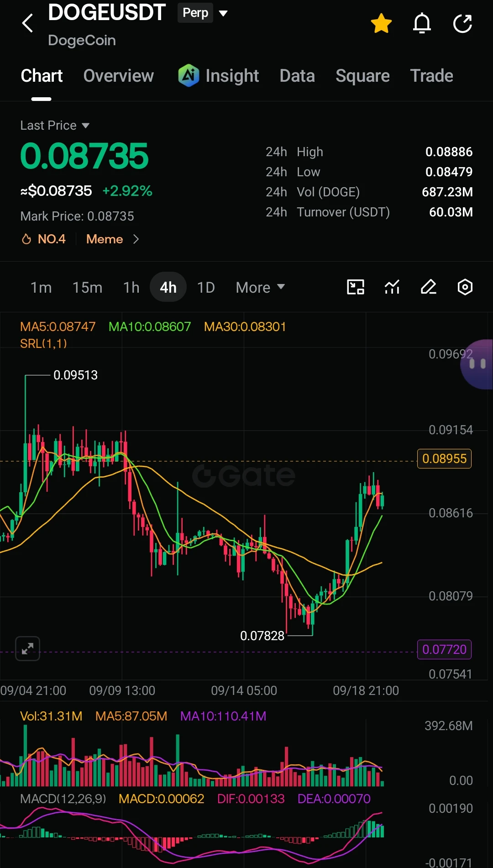Tap the 24h Turnover value 60.03M

451,212
